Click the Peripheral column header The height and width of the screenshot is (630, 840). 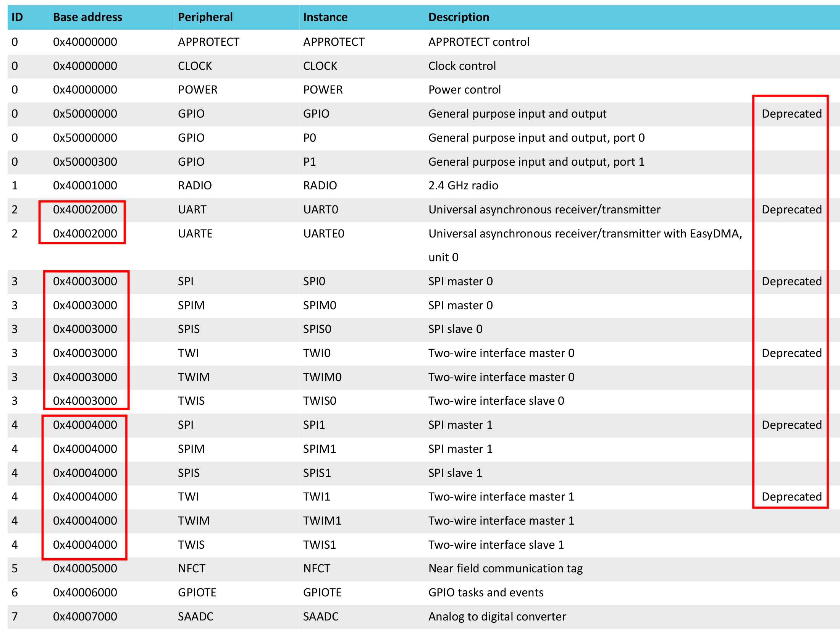pos(205,17)
